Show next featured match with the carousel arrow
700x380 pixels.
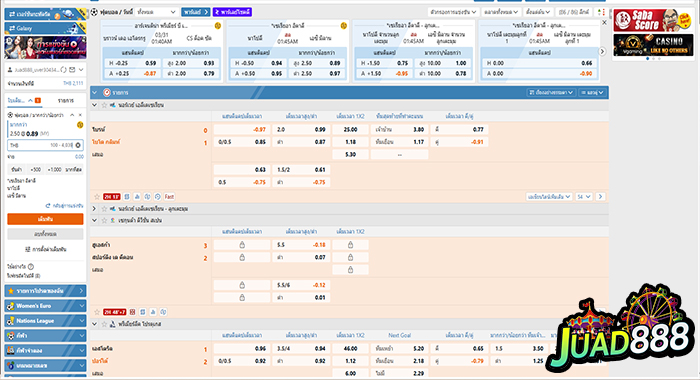click(602, 51)
